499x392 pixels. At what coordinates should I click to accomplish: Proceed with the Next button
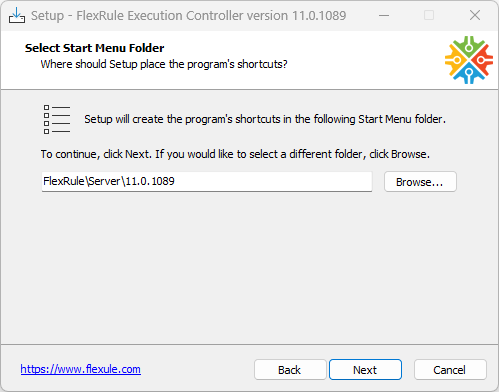365,370
